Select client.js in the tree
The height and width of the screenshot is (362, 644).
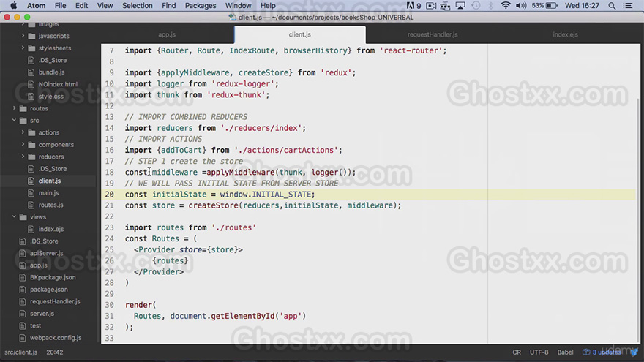click(x=50, y=181)
